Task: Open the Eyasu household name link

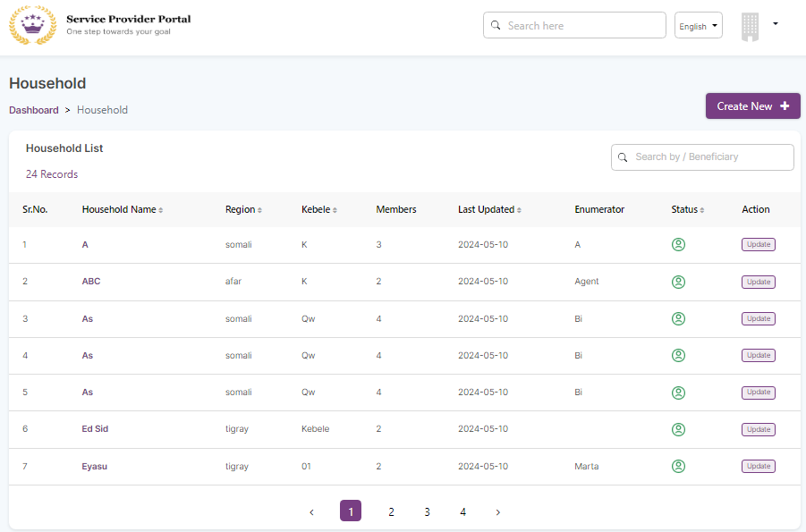Action: click(95, 466)
